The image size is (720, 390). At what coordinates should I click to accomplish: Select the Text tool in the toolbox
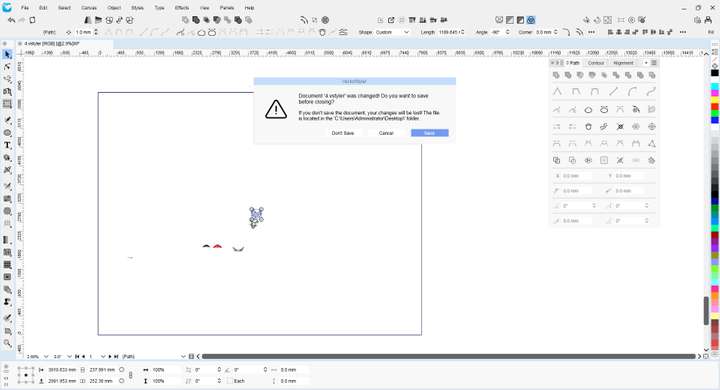coord(7,145)
